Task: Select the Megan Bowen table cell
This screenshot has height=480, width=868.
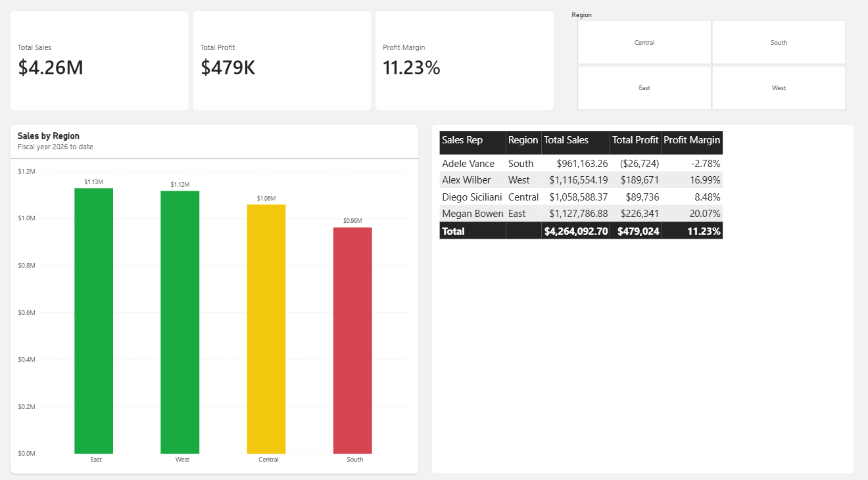Action: tap(473, 213)
